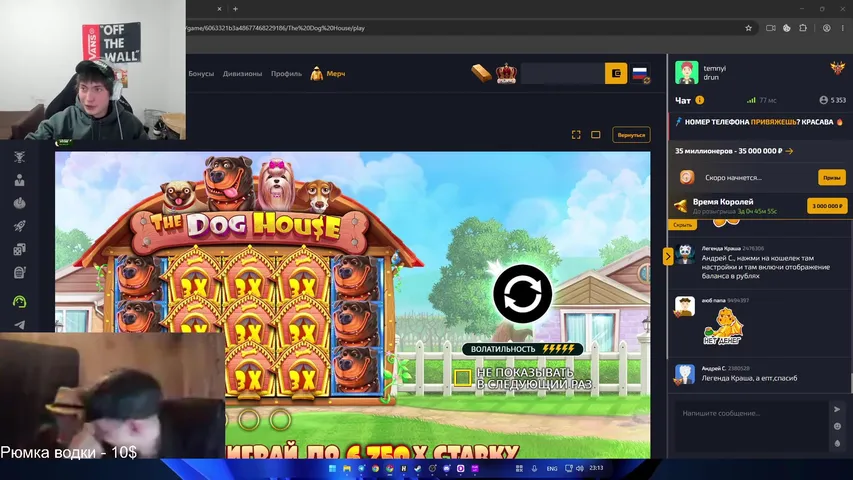This screenshot has height=480, width=853.
Task: Click the Призы button
Action: pyautogui.click(x=831, y=177)
